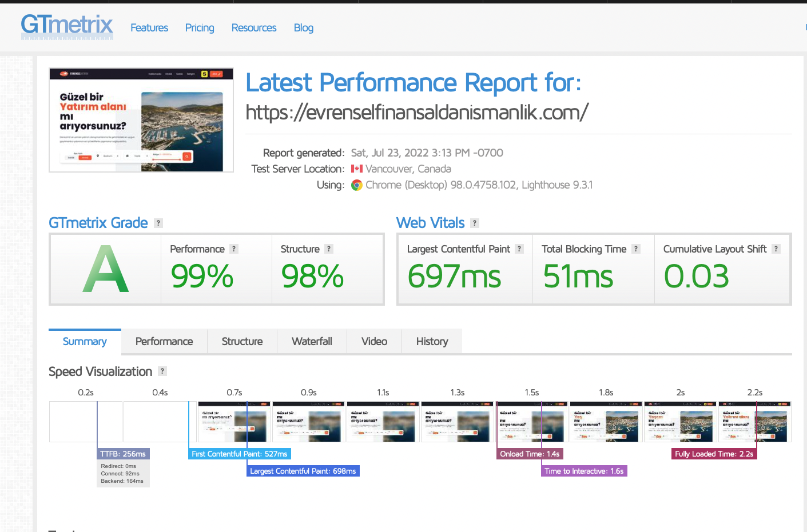Image resolution: width=807 pixels, height=532 pixels.
Task: Select the 1.8s filmstrip frame
Action: coord(606,422)
